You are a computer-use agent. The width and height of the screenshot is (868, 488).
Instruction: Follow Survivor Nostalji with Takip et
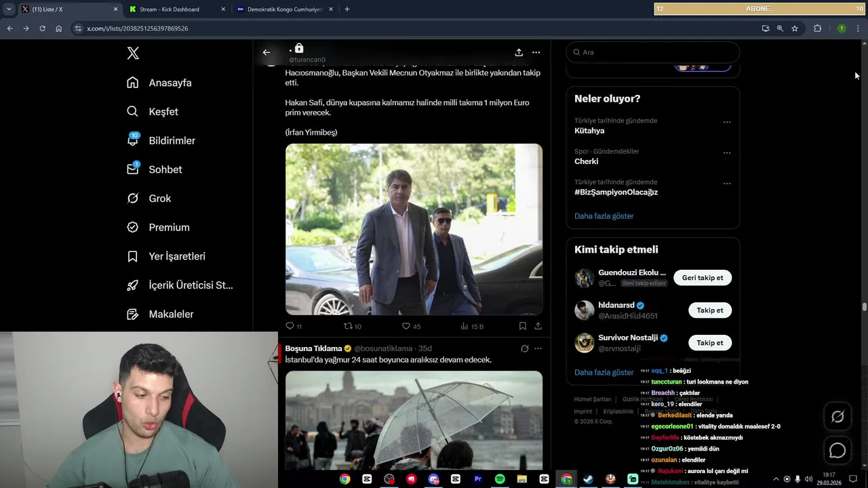710,343
